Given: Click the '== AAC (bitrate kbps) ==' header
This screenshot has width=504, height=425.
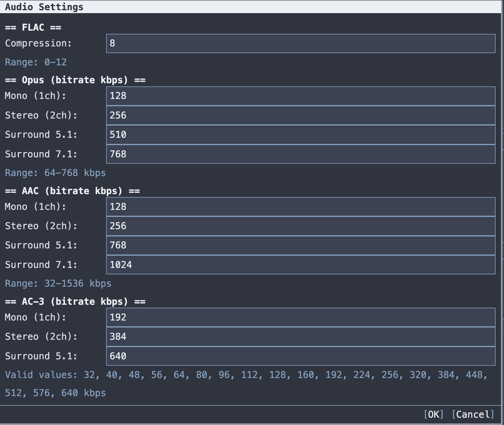Looking at the screenshot, I should [x=72, y=191].
